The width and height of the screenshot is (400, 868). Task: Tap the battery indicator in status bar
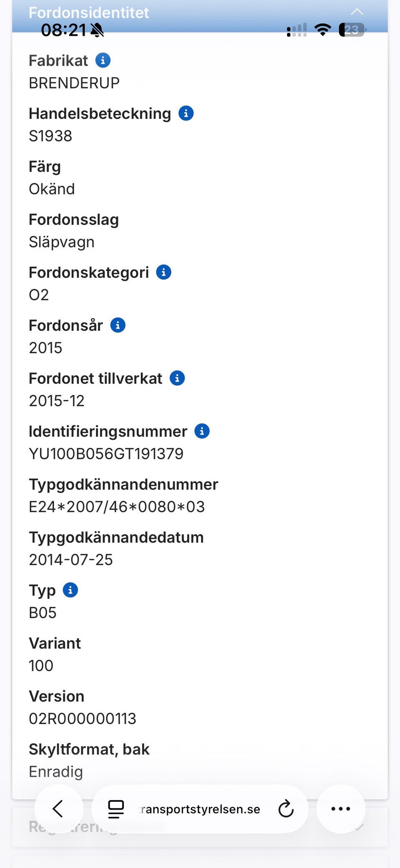click(352, 30)
